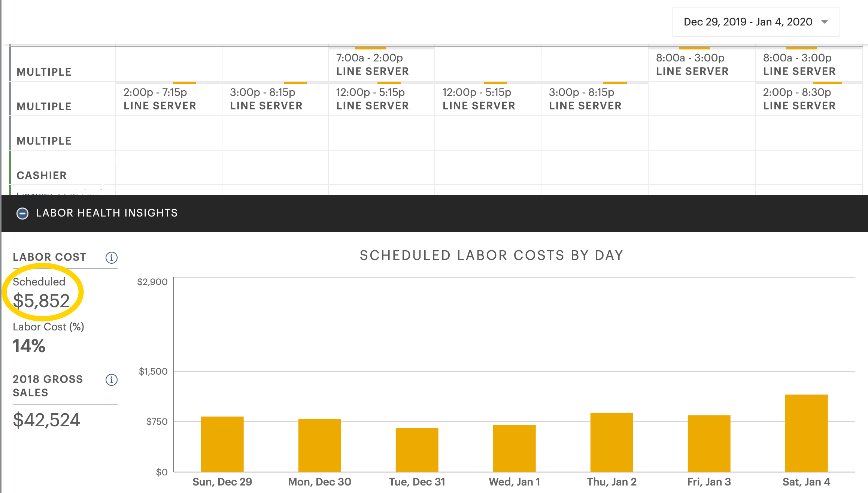Click the Sat, Jan 4 labor cost bar
This screenshot has height=493, width=868.
(806, 433)
